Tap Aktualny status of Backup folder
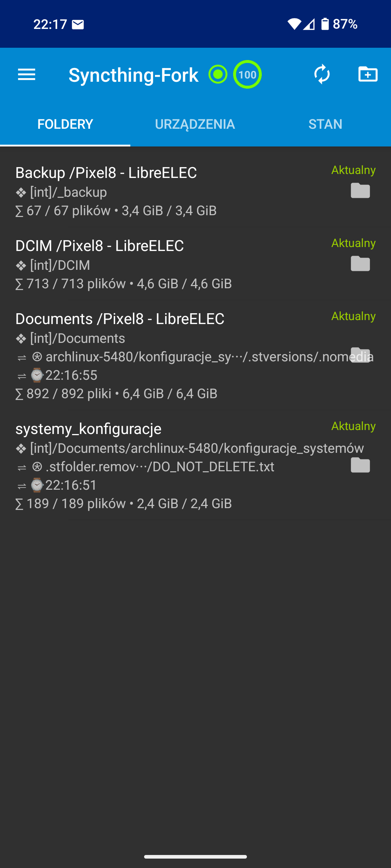Screen dimensions: 391x868 pyautogui.click(x=353, y=170)
